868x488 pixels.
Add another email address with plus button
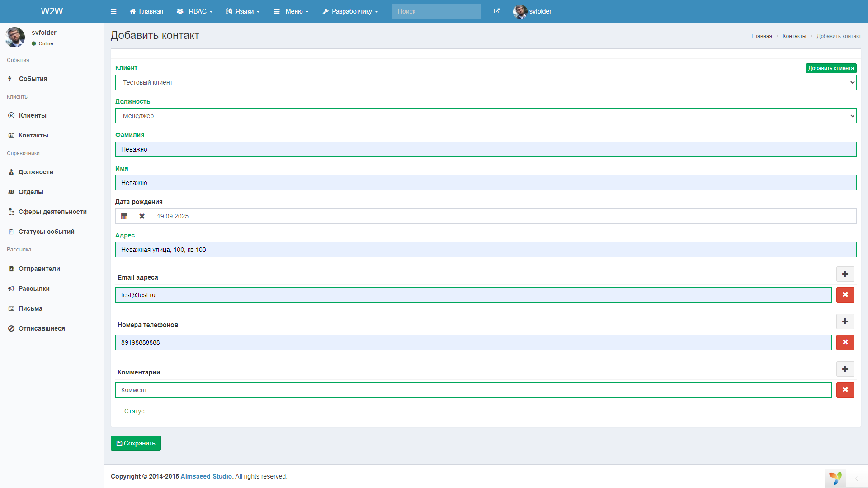click(845, 274)
